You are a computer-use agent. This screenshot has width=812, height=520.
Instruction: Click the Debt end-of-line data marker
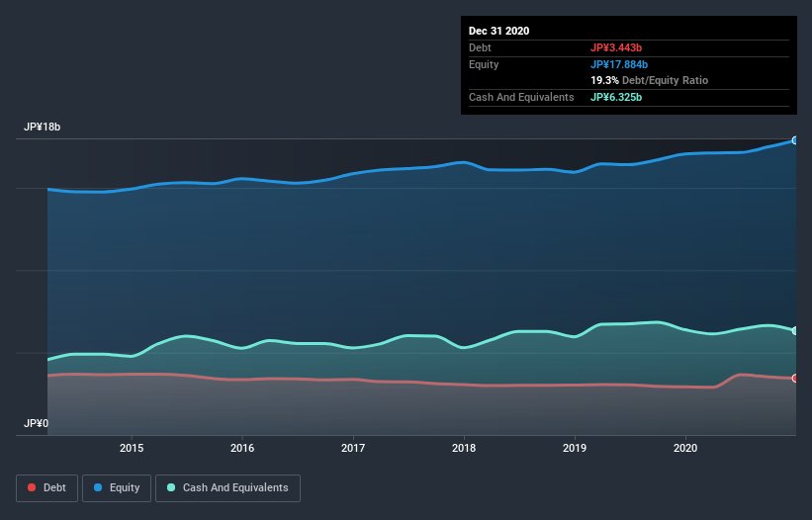tap(795, 379)
